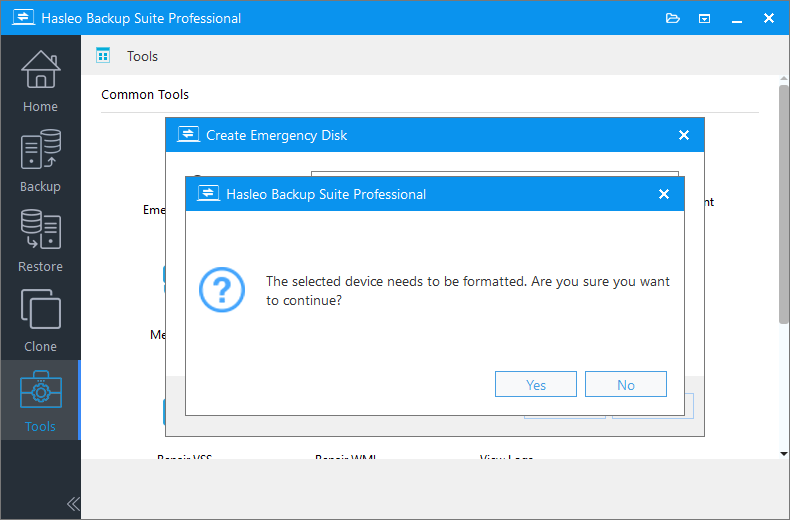Decline formatting by clicking No
Screen dimensions: 790x520
pos(626,384)
